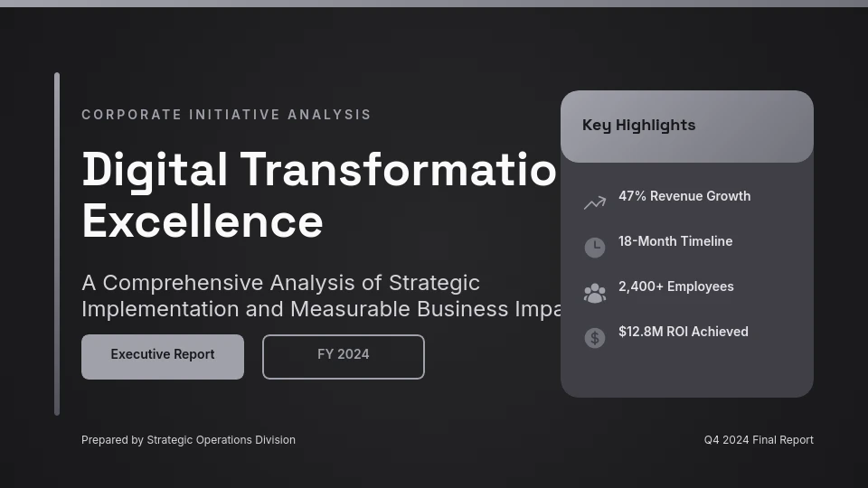This screenshot has width=868, height=488.
Task: Click the empty space below ROI in highlights card
Action: [686, 374]
